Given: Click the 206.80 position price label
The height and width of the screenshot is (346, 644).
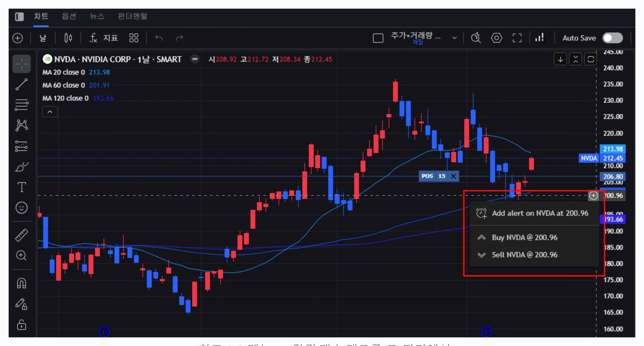Looking at the screenshot, I should tap(612, 177).
